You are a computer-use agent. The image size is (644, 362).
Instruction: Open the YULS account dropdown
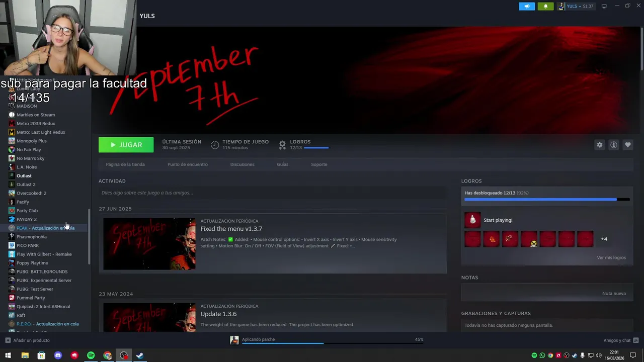[576, 6]
